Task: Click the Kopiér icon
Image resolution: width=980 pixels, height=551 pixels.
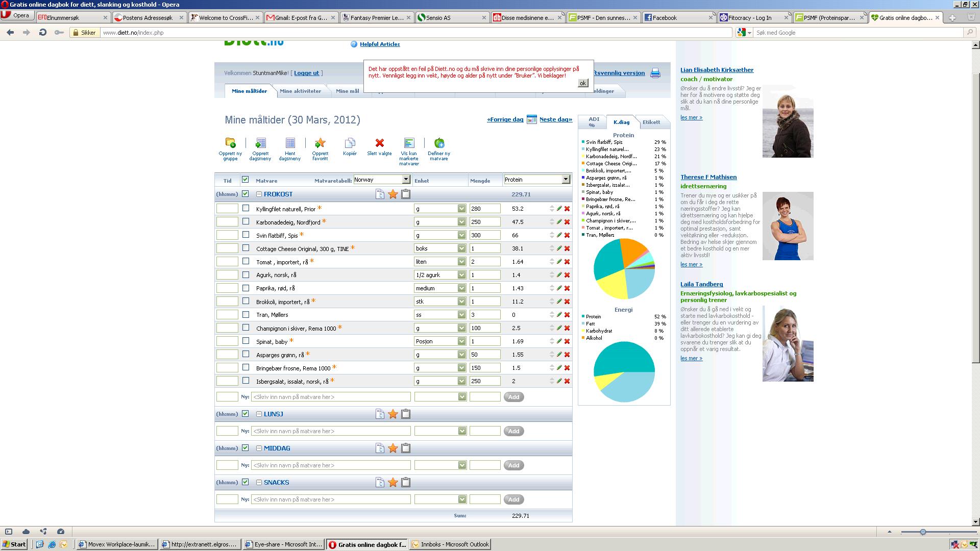Action: [350, 143]
